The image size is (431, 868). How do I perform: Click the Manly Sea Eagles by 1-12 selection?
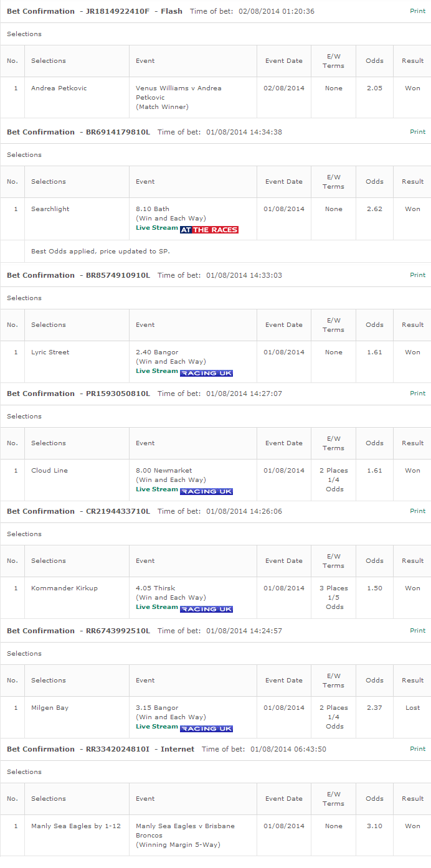pyautogui.click(x=76, y=826)
